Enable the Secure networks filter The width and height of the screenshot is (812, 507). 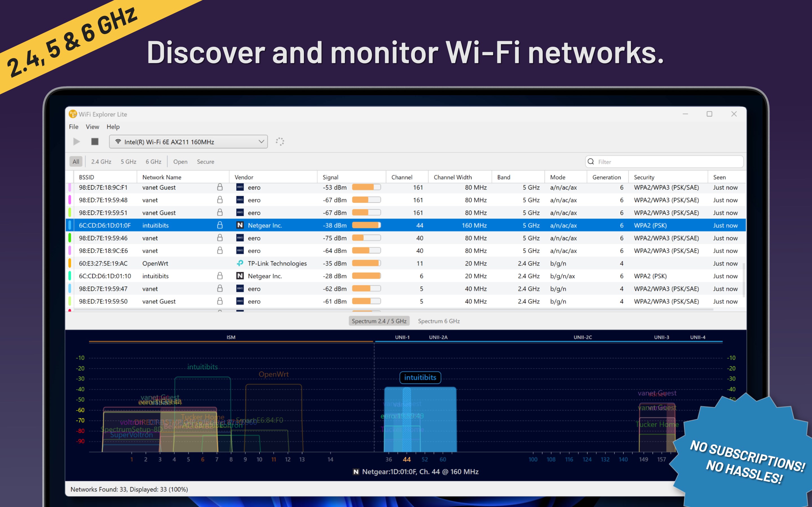pyautogui.click(x=205, y=162)
